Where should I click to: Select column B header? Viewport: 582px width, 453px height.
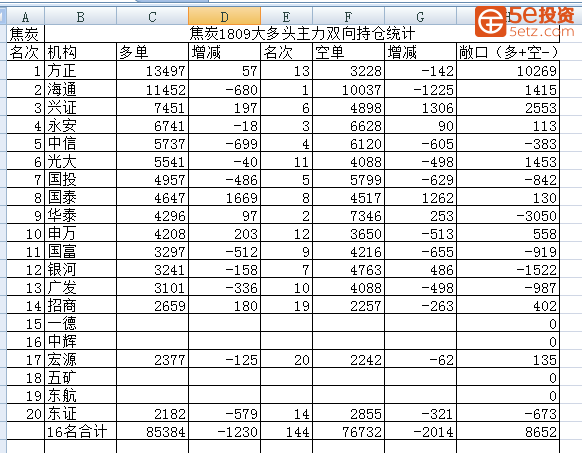pyautogui.click(x=81, y=17)
